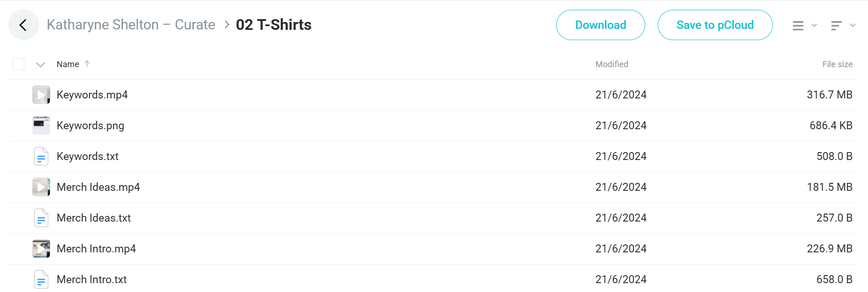Select the Merch Ideas.txt document icon
The height and width of the screenshot is (292, 868).
point(41,218)
